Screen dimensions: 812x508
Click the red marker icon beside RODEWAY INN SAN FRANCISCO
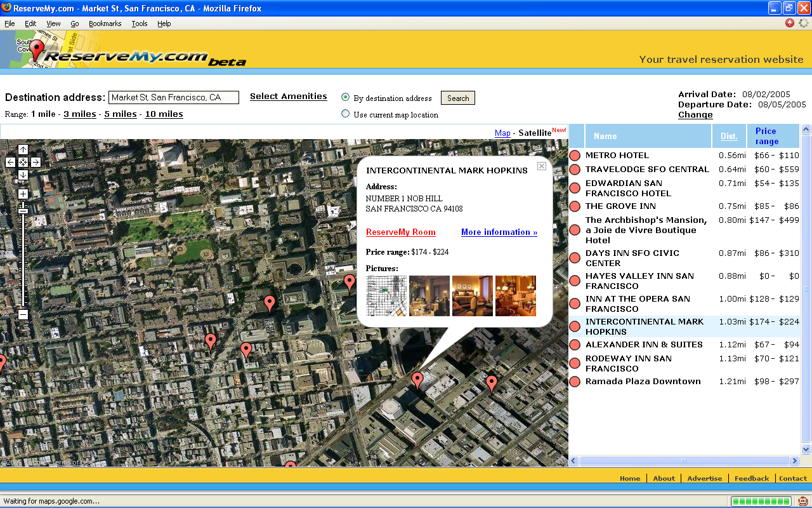[575, 363]
